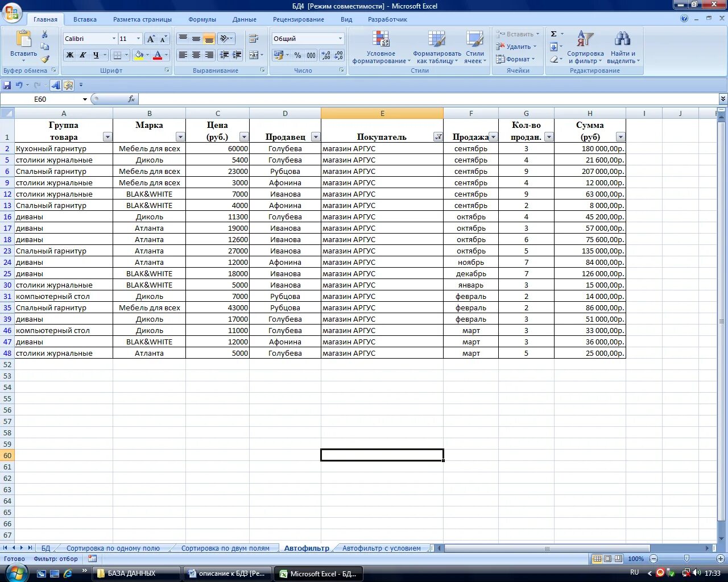Toggle Italic formatting (К)
Image resolution: width=728 pixels, height=582 pixels.
point(82,55)
